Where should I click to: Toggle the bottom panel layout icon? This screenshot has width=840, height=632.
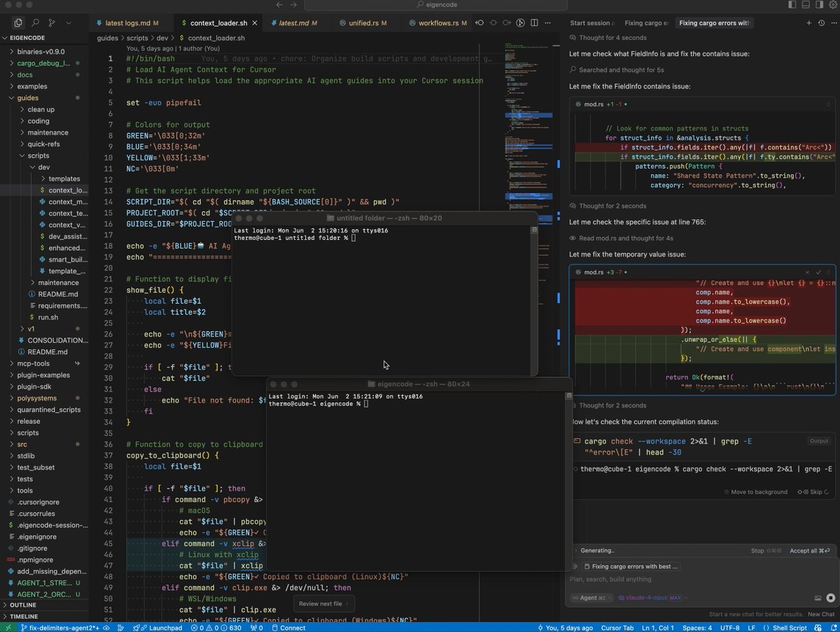pos(804,5)
